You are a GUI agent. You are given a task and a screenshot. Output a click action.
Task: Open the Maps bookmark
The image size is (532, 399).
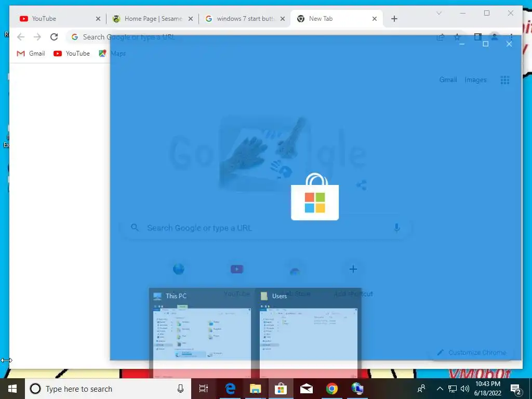pyautogui.click(x=112, y=54)
